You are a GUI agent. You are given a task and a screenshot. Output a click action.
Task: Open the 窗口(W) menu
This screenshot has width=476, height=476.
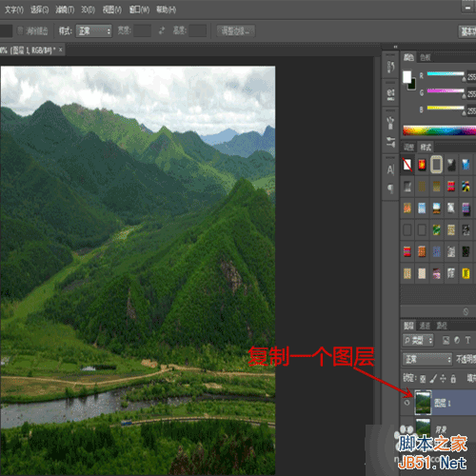[x=139, y=10]
